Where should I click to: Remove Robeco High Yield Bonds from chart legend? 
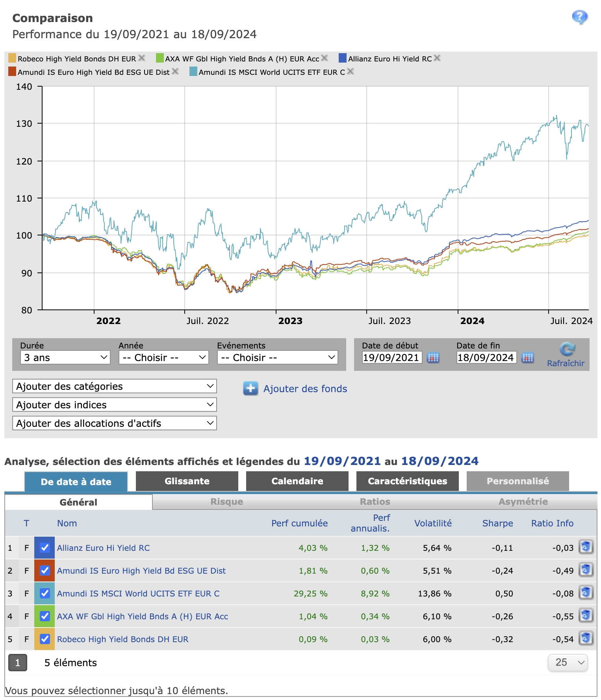click(x=142, y=58)
